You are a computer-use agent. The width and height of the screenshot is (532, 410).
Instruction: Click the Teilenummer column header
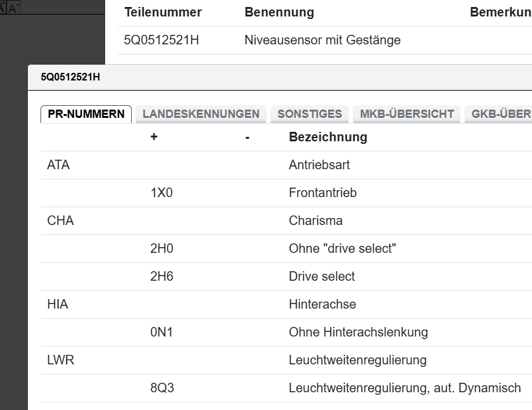tap(163, 13)
